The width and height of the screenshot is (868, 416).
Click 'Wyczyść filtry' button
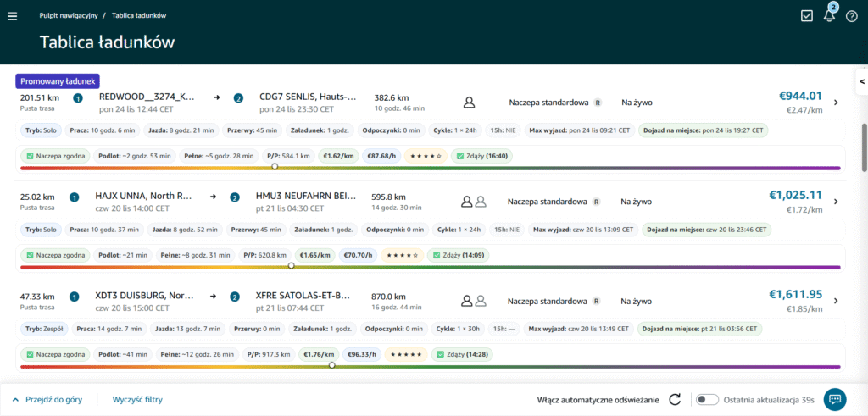(x=137, y=399)
